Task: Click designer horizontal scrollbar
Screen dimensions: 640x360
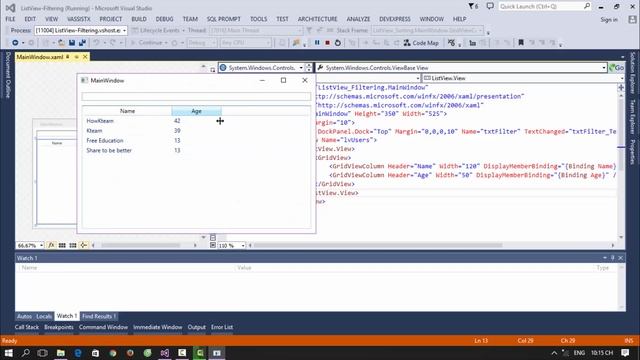Action: click(x=141, y=245)
